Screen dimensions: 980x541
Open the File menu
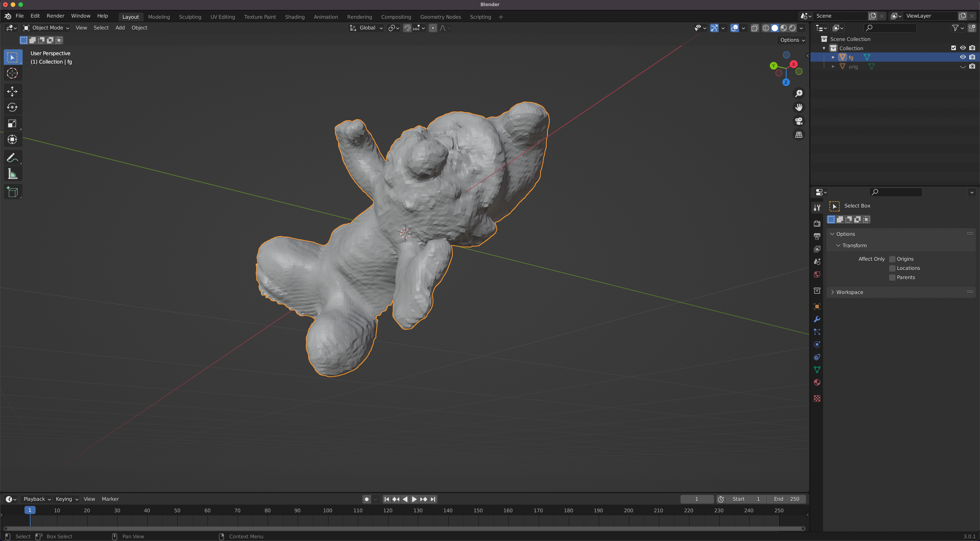coord(20,16)
